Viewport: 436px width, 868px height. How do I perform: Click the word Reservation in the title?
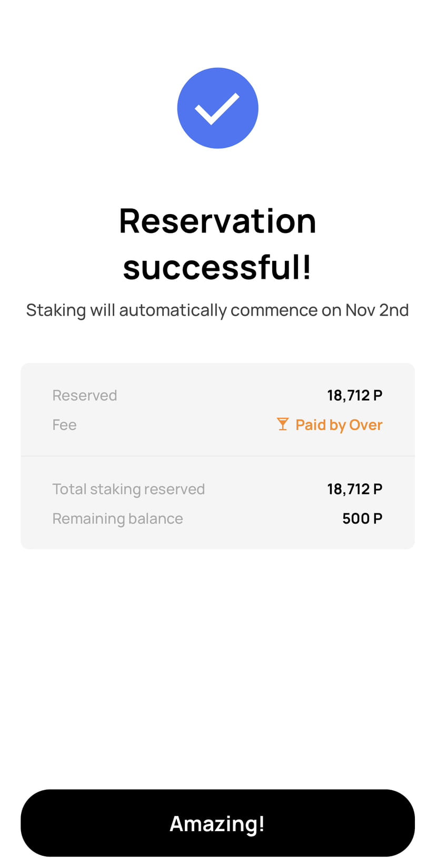tap(217, 221)
